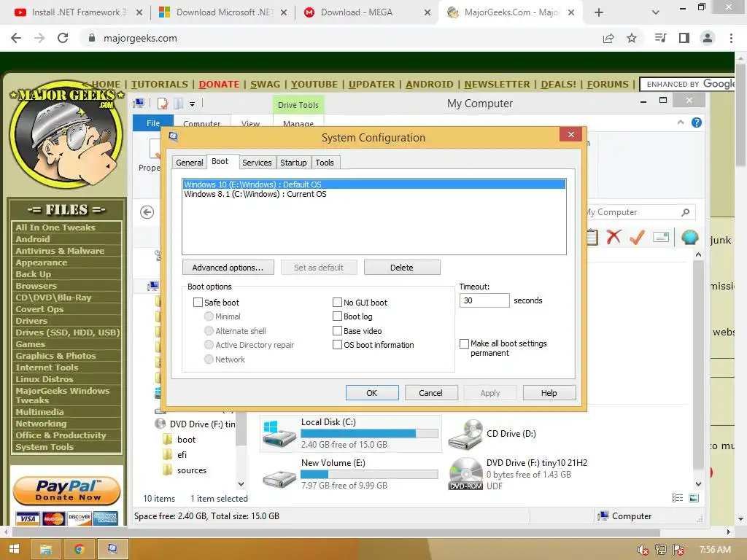
Task: Select New Volume (E:) drive icon
Action: (279, 478)
